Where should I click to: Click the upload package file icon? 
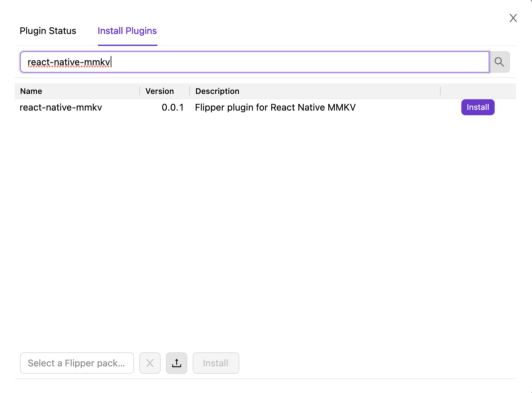click(x=177, y=363)
